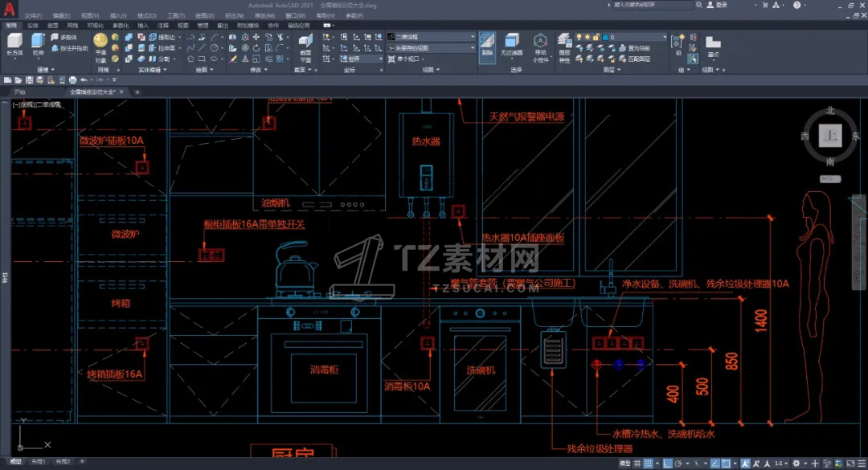The height and width of the screenshot is (470, 868).
Task: Open the 工具(T) menu
Action: [176, 15]
